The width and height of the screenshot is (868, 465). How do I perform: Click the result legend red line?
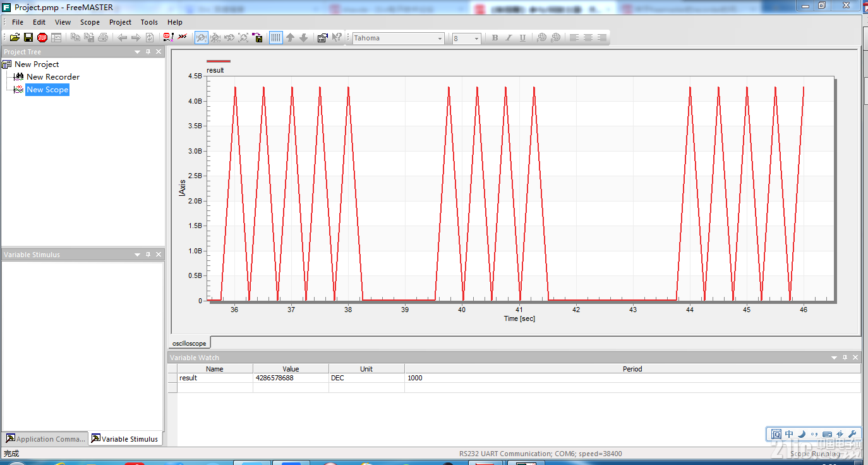click(219, 61)
